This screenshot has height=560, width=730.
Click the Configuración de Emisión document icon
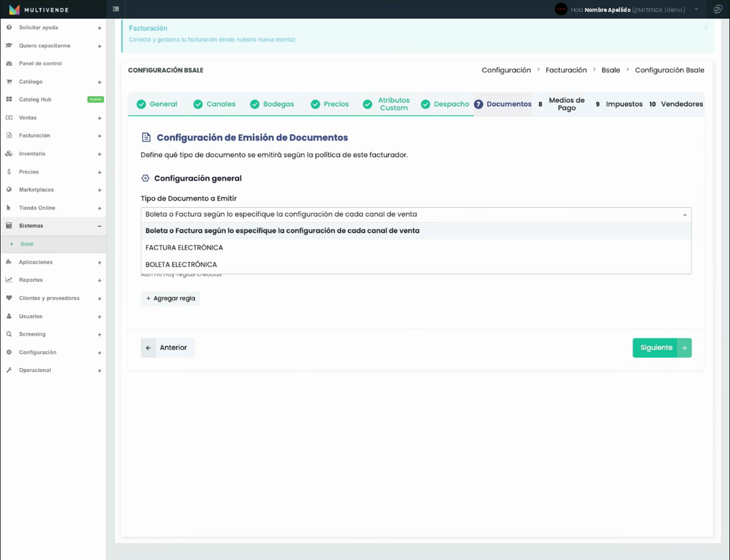click(146, 137)
